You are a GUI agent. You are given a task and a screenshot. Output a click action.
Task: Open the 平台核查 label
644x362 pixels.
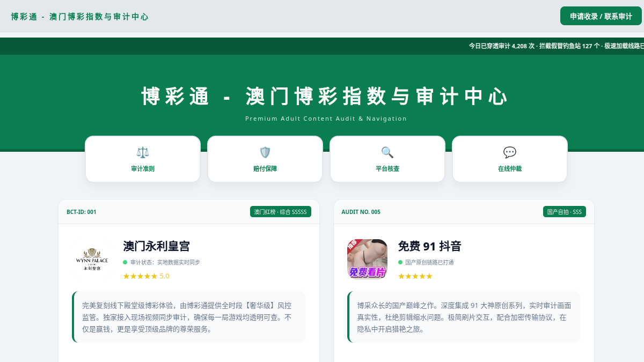(x=387, y=168)
